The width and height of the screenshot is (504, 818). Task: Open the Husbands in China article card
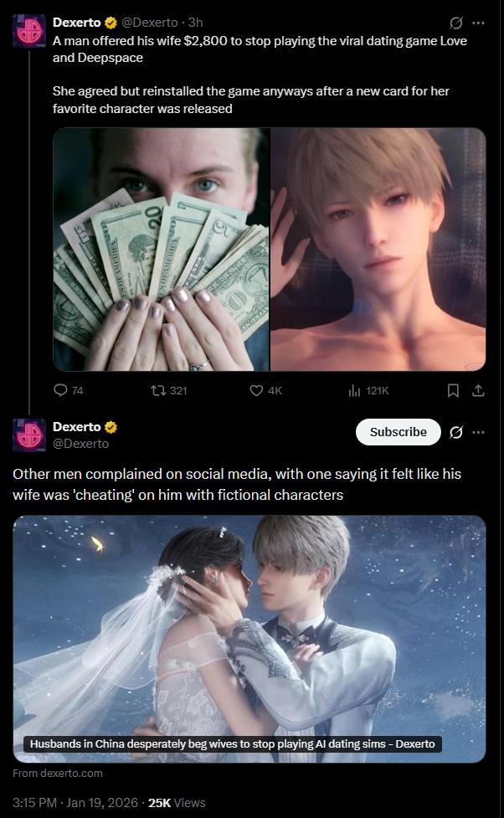pyautogui.click(x=249, y=639)
